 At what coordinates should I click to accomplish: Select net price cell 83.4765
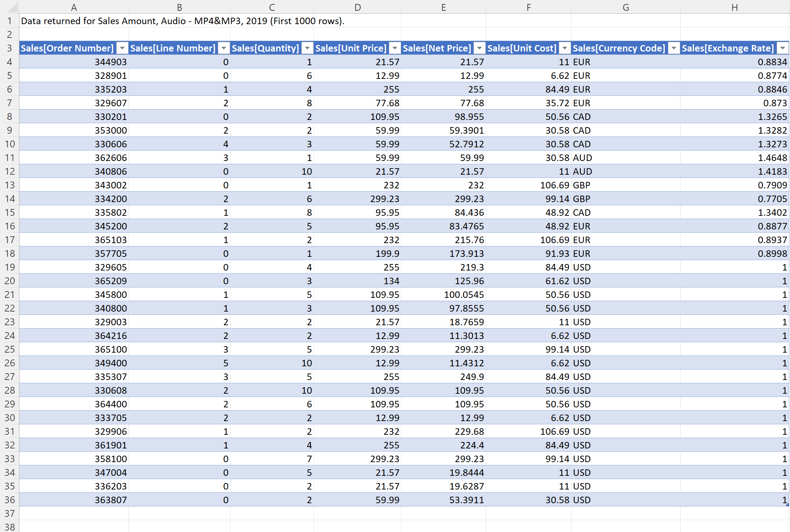(444, 226)
